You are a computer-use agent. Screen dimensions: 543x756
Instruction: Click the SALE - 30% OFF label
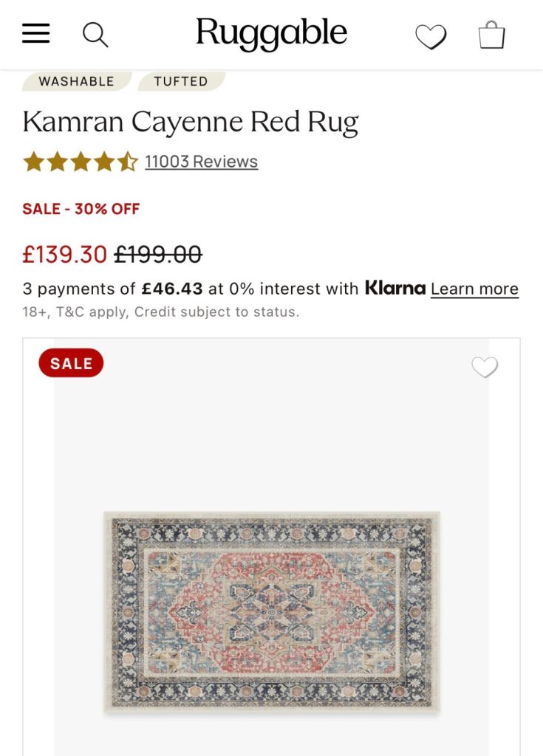81,209
